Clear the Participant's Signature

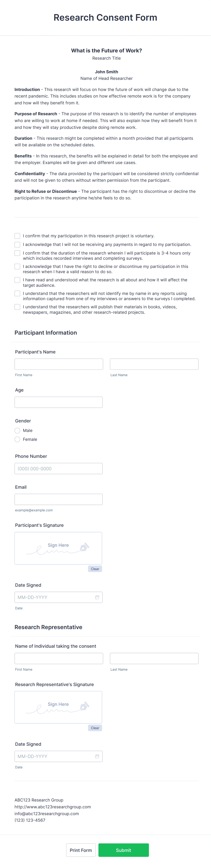pos(95,569)
